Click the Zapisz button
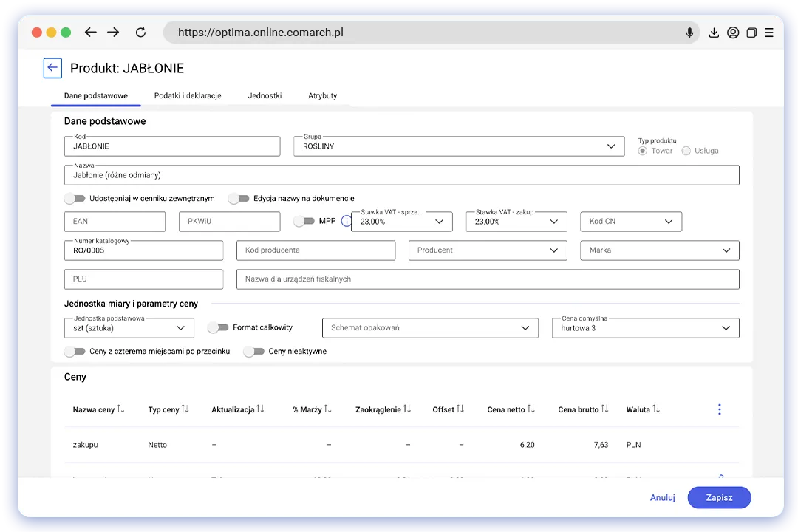This screenshot has height=532, width=798. tap(719, 497)
